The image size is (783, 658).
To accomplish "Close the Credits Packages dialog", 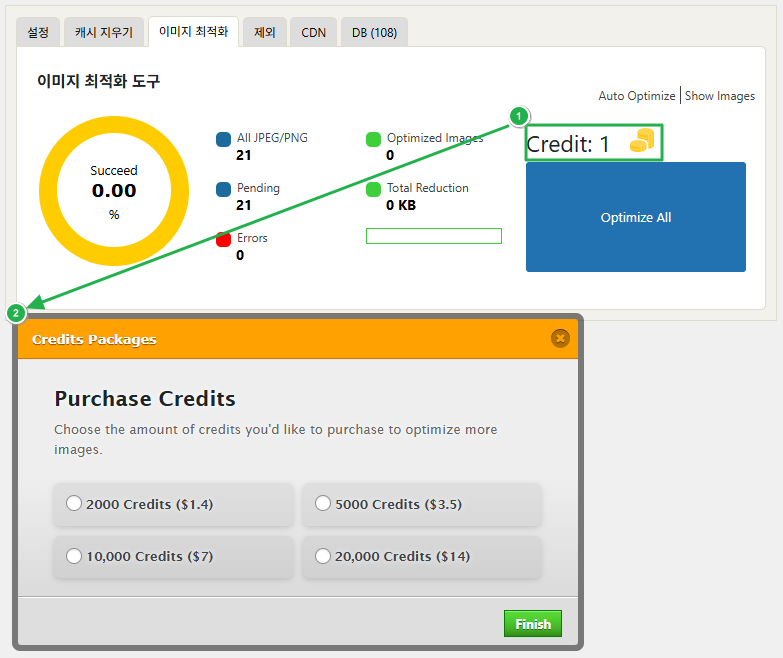I will pos(560,338).
